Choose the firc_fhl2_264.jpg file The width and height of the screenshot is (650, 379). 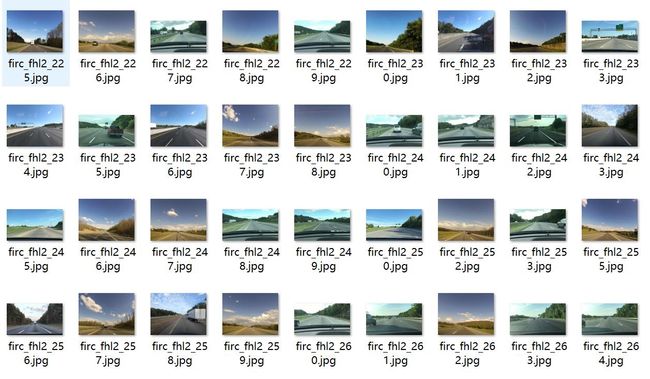tap(610, 319)
